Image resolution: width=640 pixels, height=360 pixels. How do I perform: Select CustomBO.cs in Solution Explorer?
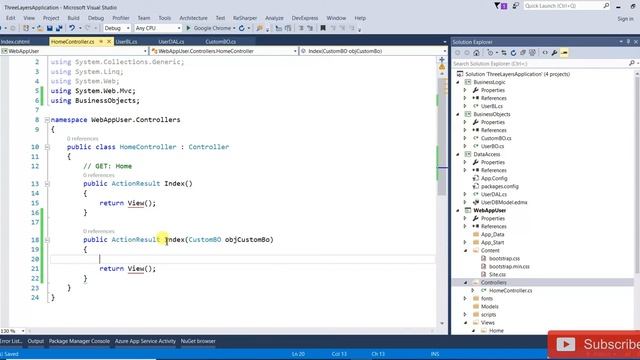(496, 138)
